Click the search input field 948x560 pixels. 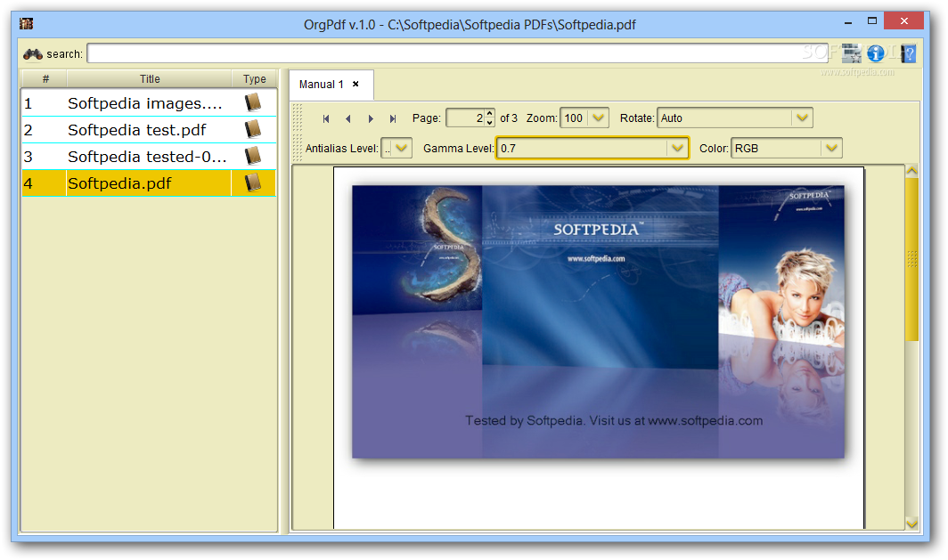pyautogui.click(x=460, y=53)
